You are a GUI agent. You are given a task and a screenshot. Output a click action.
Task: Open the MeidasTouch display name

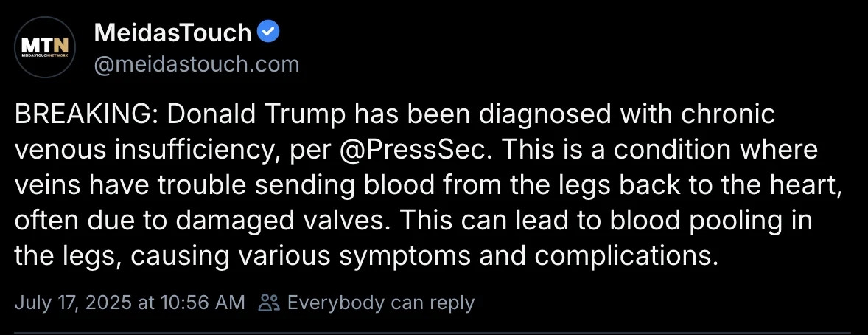coord(172,32)
